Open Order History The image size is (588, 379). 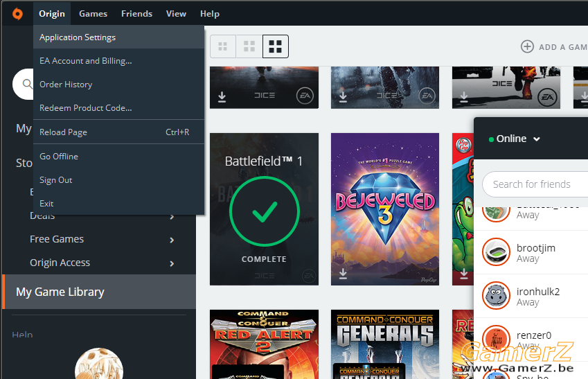[118, 85]
